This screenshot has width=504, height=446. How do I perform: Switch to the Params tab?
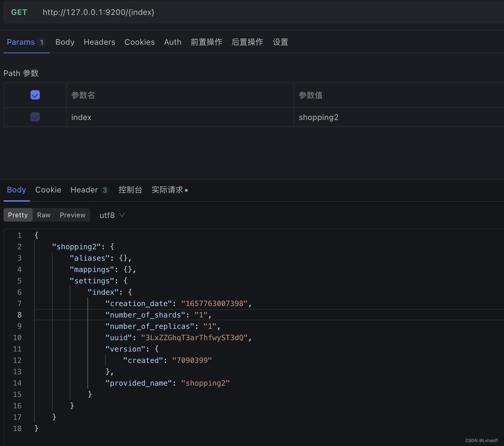(26, 42)
